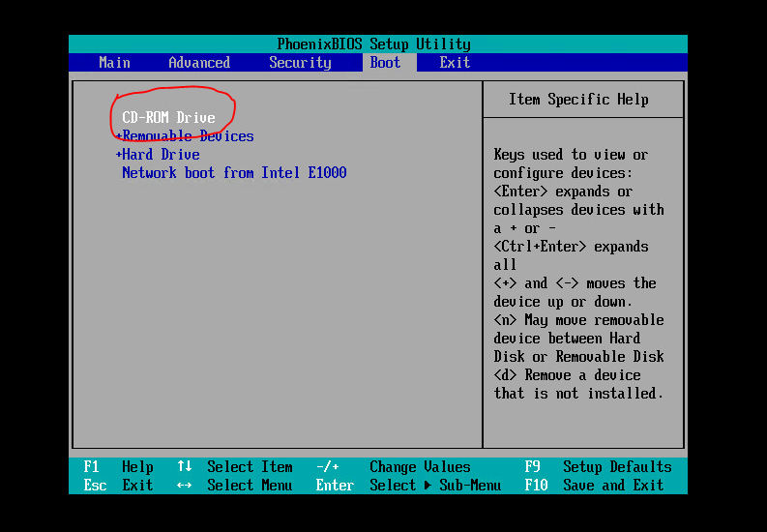The height and width of the screenshot is (532, 767).
Task: Click Enter key hint in footer
Action: coord(335,486)
